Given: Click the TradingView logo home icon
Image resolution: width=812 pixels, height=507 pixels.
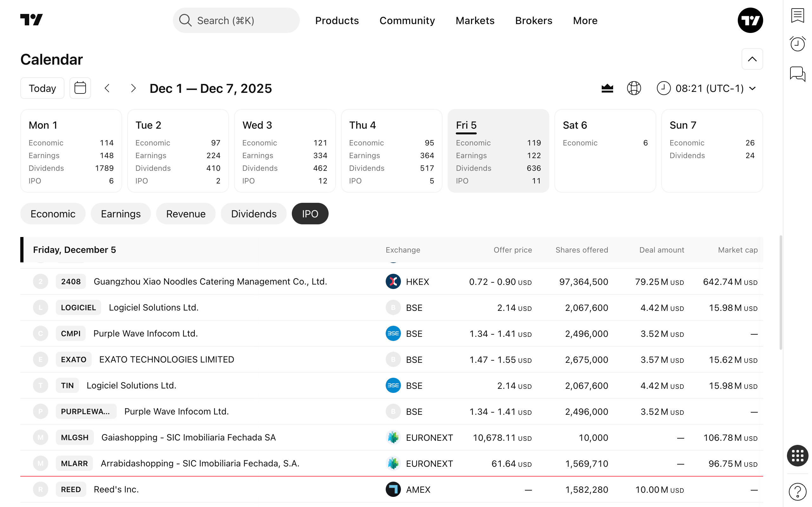Looking at the screenshot, I should [31, 20].
